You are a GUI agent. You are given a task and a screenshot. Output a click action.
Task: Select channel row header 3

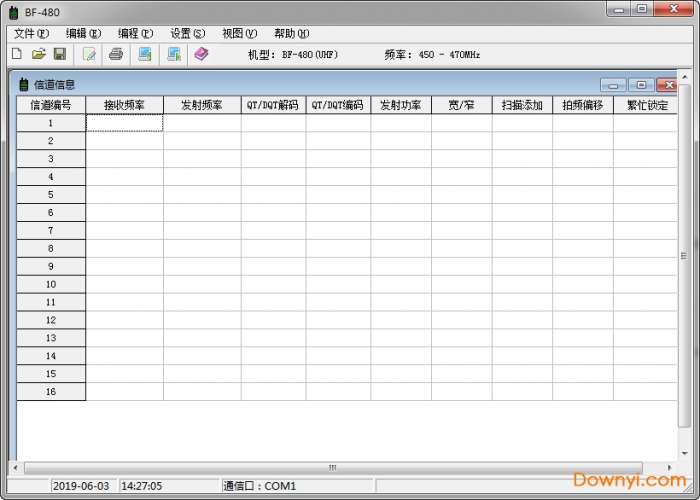coord(51,159)
